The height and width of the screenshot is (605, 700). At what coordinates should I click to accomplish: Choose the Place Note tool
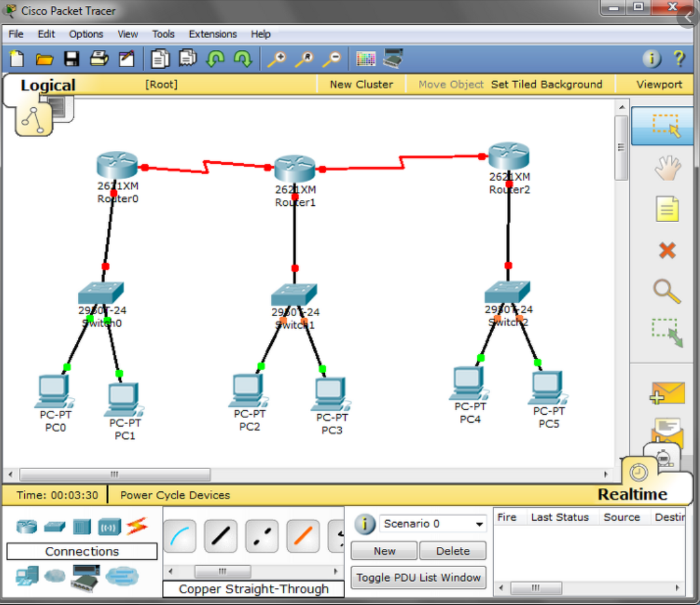tap(667, 208)
